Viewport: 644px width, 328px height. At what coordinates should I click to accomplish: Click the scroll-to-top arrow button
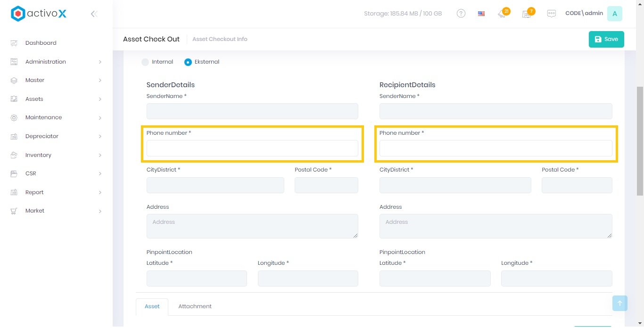tap(619, 303)
